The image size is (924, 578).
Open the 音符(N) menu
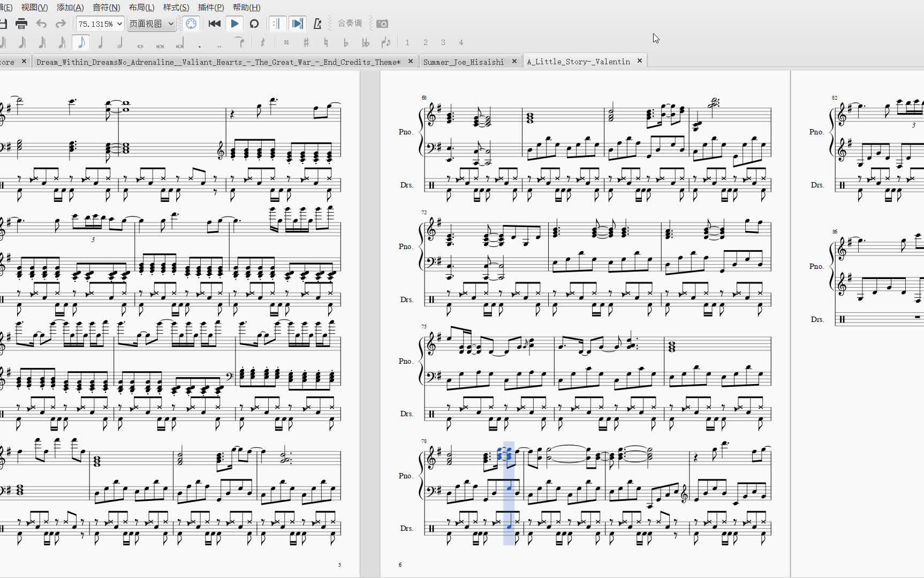(107, 7)
